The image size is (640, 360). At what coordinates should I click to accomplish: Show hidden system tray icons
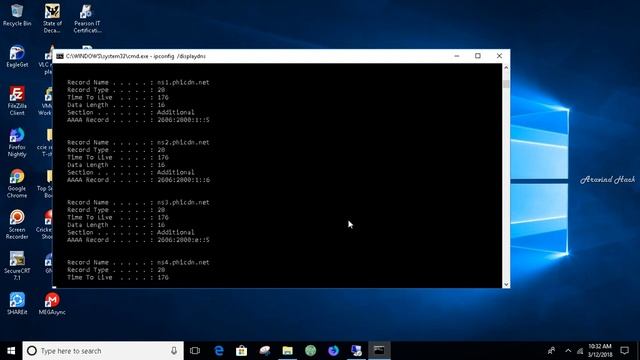point(568,351)
